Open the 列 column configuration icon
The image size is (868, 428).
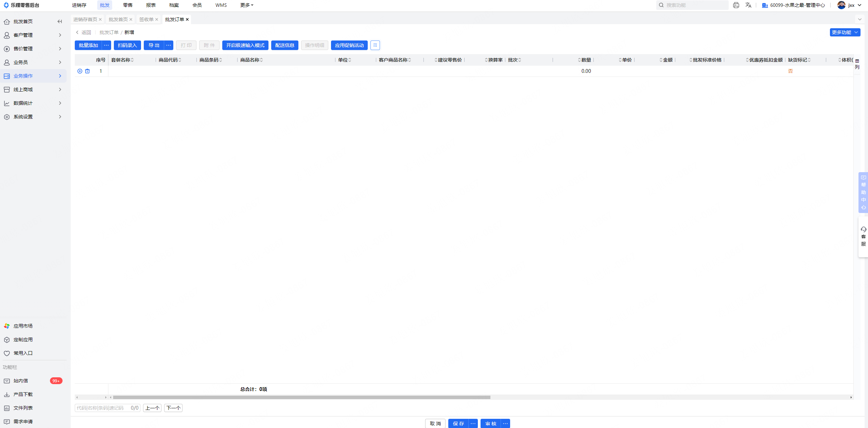click(x=857, y=64)
